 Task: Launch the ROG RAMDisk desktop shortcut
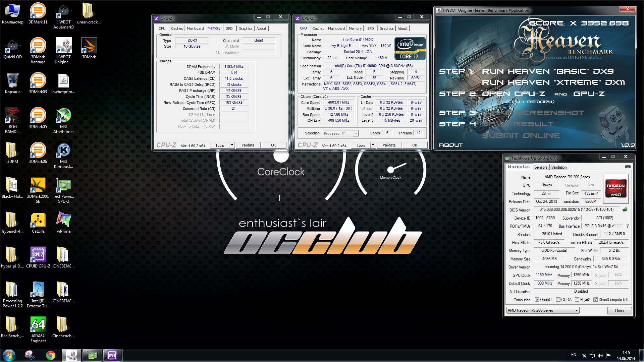[13, 121]
